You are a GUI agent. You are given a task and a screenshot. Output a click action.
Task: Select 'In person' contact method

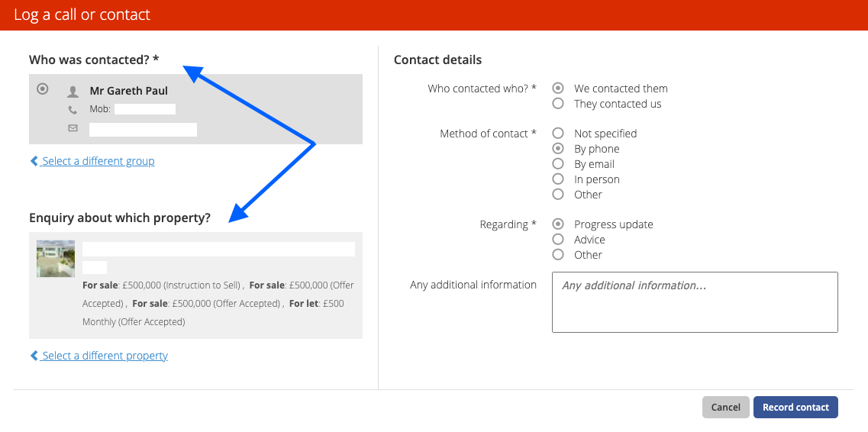pyautogui.click(x=558, y=179)
